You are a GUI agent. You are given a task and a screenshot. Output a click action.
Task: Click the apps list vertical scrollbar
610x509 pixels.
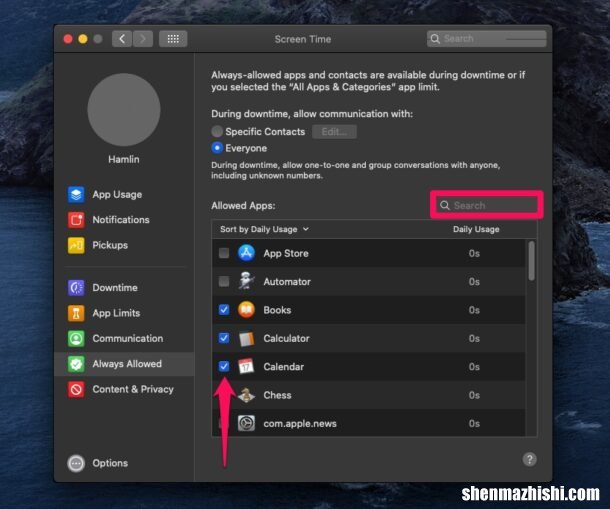click(531, 260)
